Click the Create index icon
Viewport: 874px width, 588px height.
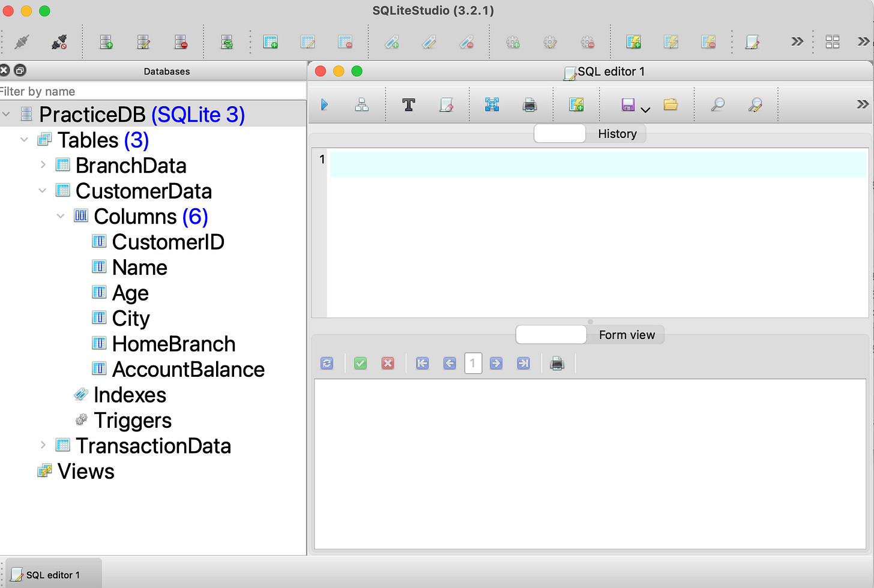click(392, 42)
